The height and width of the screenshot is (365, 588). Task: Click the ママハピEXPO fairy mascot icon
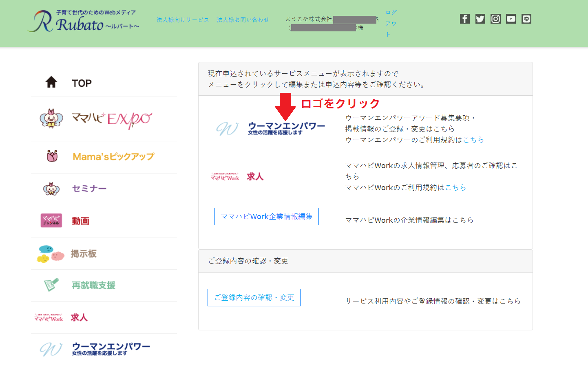[x=51, y=119]
